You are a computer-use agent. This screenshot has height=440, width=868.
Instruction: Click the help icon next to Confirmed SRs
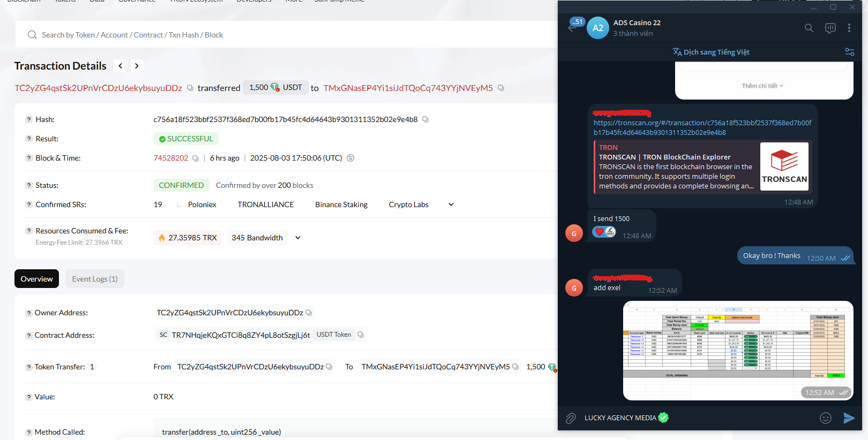pyautogui.click(x=29, y=204)
